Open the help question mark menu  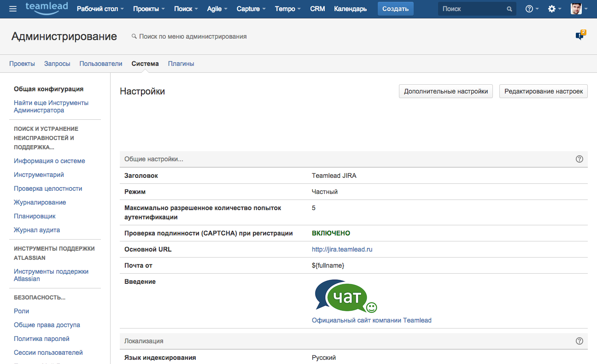[x=529, y=9]
